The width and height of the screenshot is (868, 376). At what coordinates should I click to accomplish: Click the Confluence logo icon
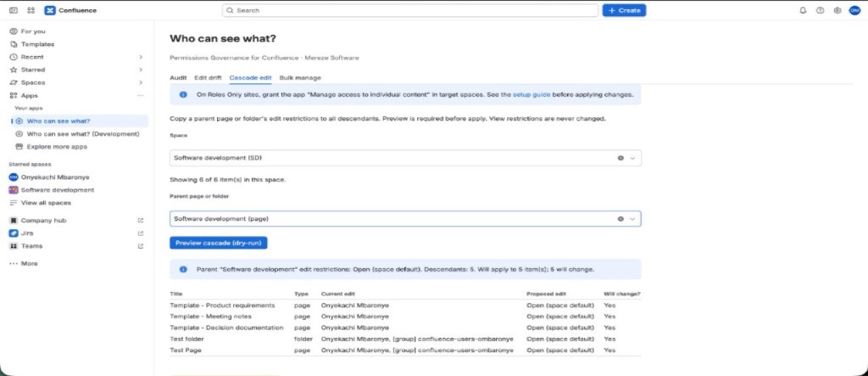50,10
